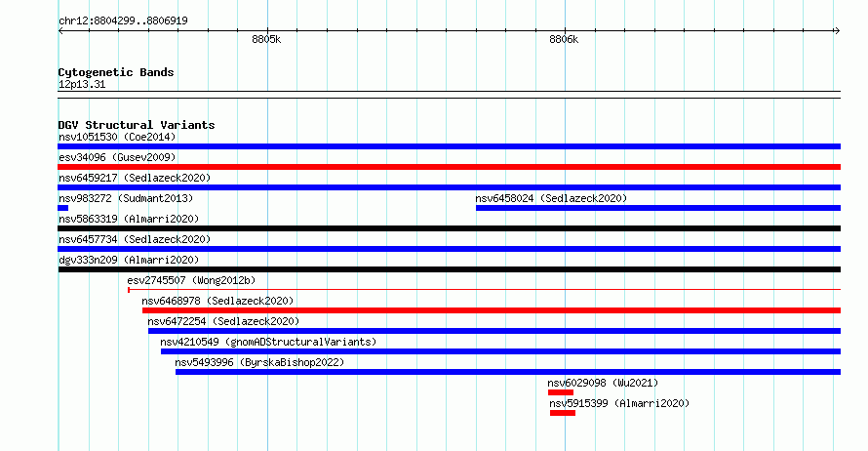Screen dimensions: 868x451
Task: Select the short red nsv6029098 bar
Action: 561,392
